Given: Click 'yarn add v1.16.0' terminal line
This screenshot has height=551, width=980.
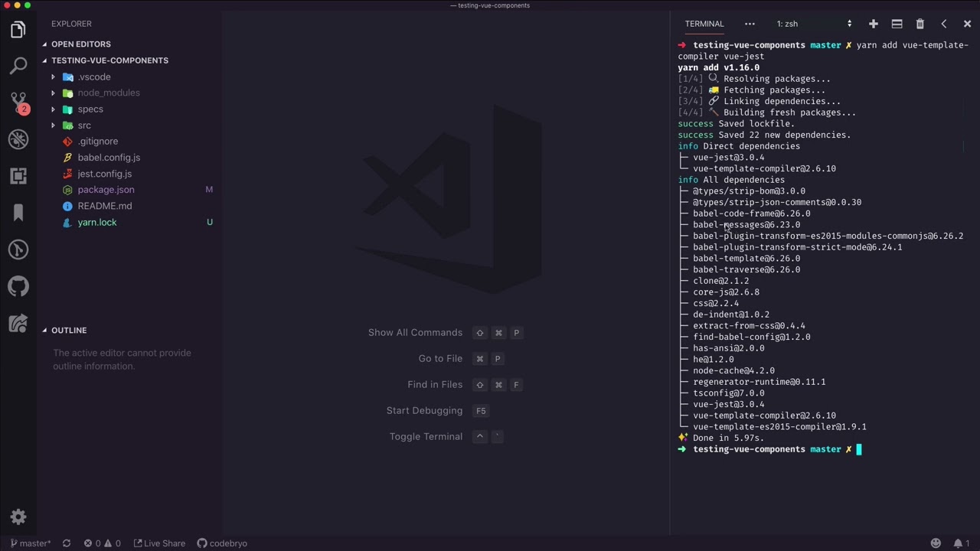Looking at the screenshot, I should click(x=718, y=67).
